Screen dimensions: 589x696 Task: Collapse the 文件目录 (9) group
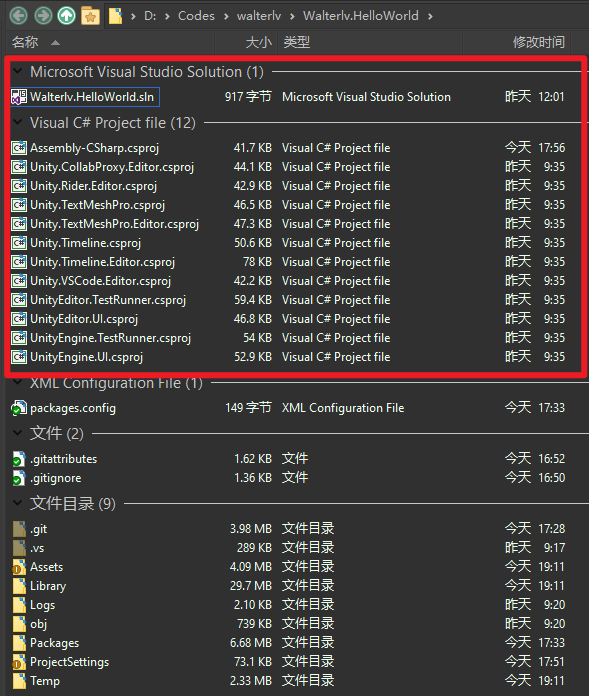click(x=18, y=503)
